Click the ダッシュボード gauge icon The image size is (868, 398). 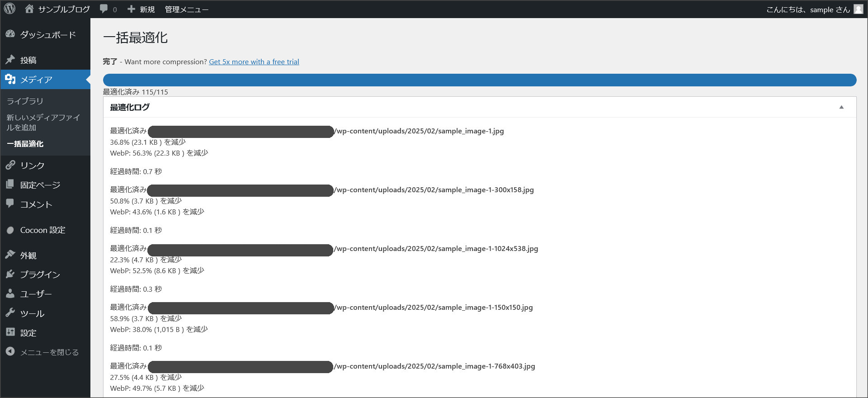[10, 34]
